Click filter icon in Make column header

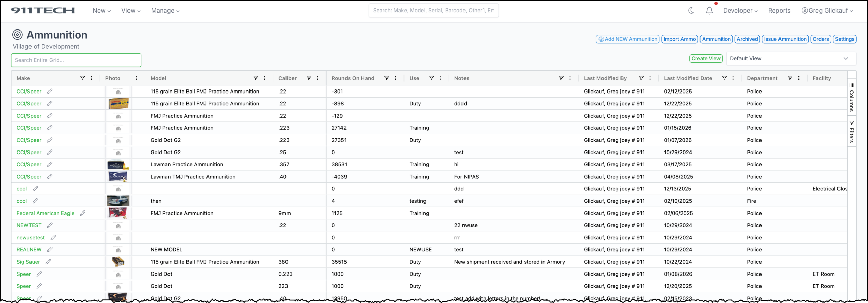point(82,78)
